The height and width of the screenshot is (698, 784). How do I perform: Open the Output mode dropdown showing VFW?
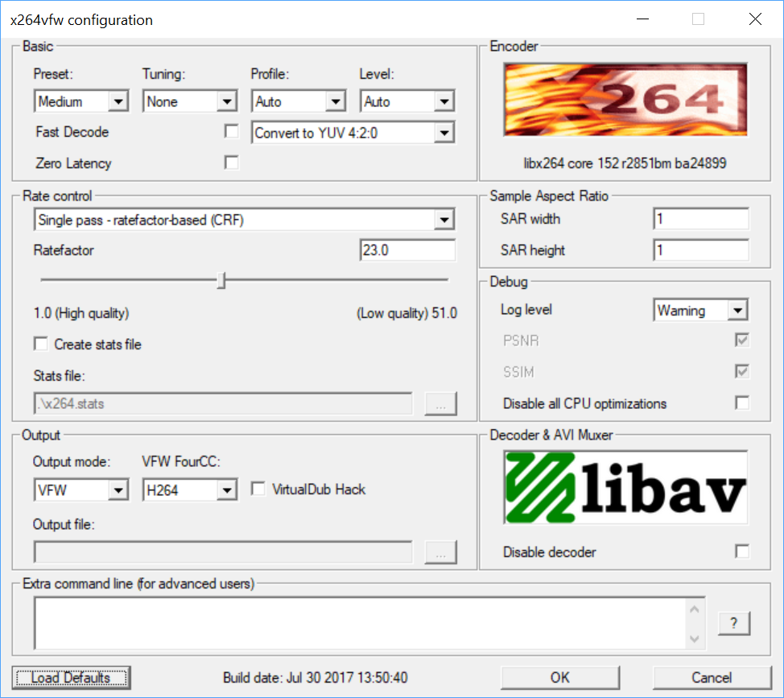point(81,490)
